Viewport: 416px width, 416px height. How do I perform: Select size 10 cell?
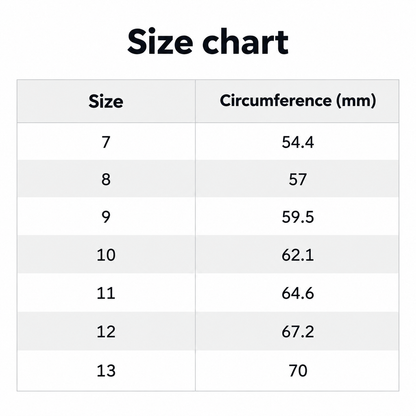[106, 255]
